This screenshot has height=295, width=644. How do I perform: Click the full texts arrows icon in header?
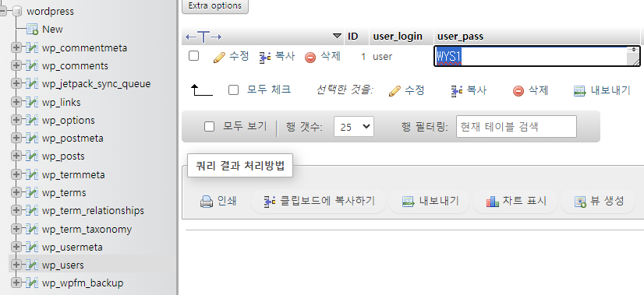(x=203, y=37)
